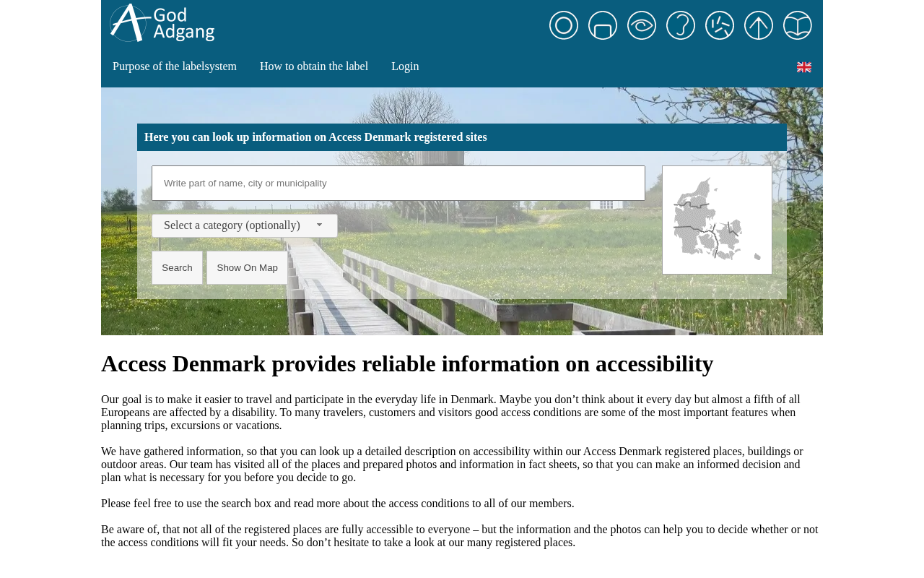Screen dimensions: 924x578
Task: Select the wheelchair users circle icon
Action: 564,25
